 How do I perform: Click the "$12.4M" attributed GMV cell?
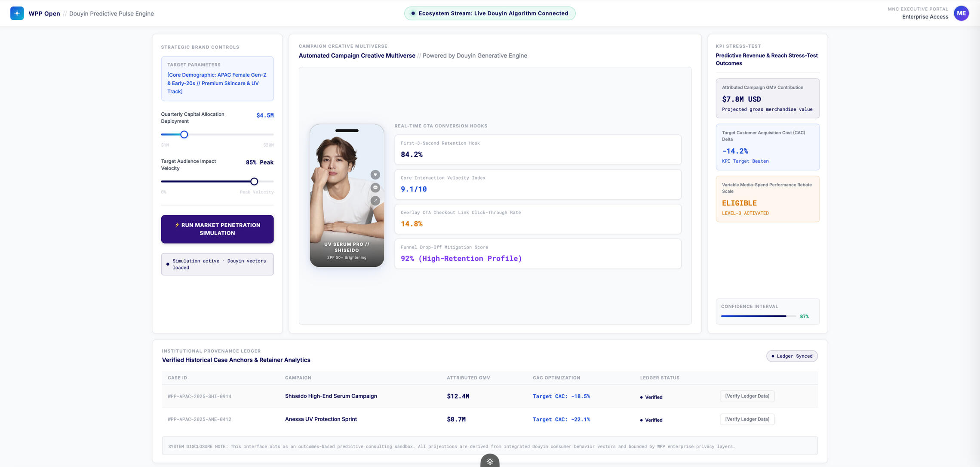tap(458, 396)
